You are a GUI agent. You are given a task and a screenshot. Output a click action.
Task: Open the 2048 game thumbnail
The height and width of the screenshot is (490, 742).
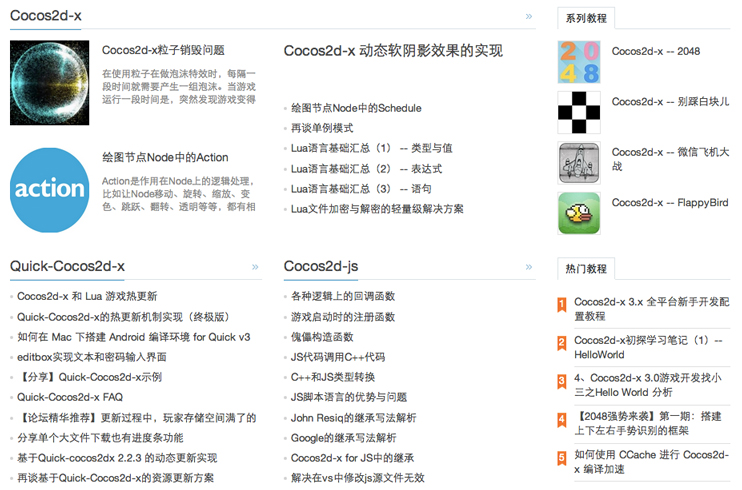click(579, 62)
